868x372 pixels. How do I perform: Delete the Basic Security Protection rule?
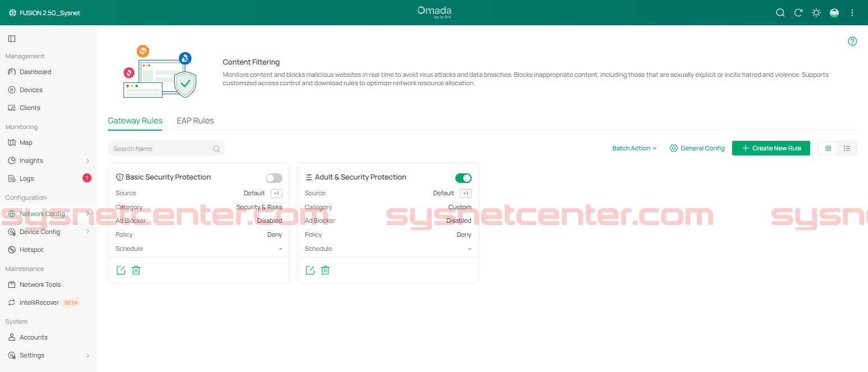[x=136, y=270]
